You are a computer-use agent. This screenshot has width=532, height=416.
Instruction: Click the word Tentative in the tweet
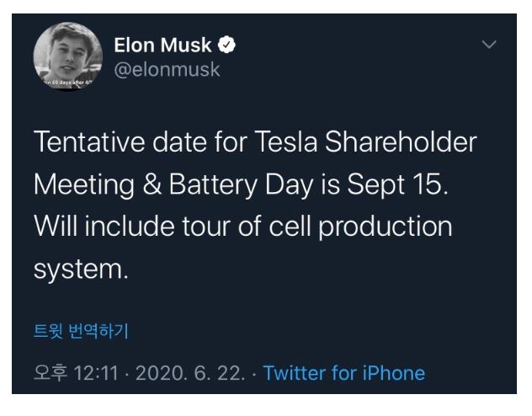click(89, 141)
